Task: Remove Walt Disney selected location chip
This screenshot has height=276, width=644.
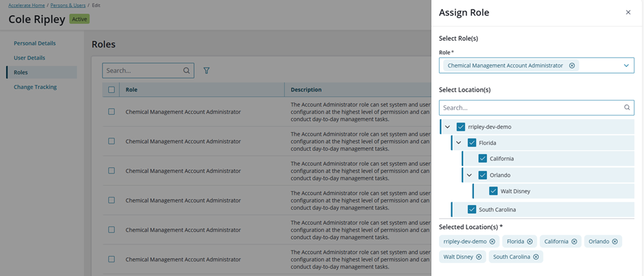Action: (x=478, y=257)
